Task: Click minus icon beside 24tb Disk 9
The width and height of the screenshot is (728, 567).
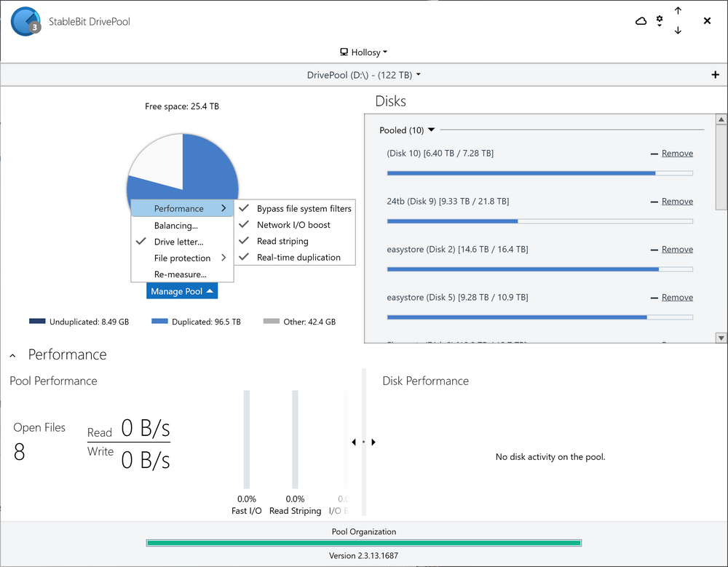Action: [654, 202]
